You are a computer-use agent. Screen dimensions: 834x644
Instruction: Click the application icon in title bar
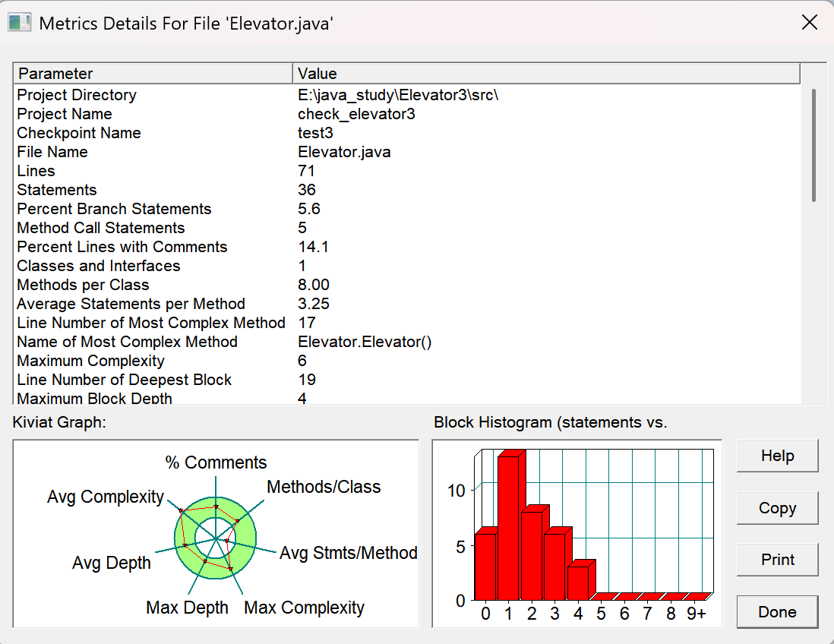click(x=19, y=23)
